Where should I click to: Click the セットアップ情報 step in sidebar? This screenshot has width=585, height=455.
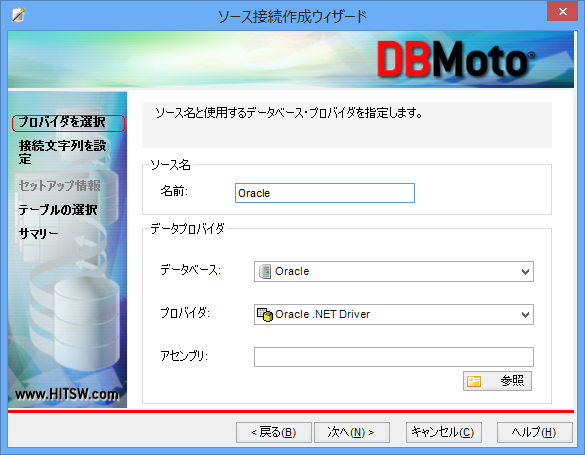coord(60,186)
